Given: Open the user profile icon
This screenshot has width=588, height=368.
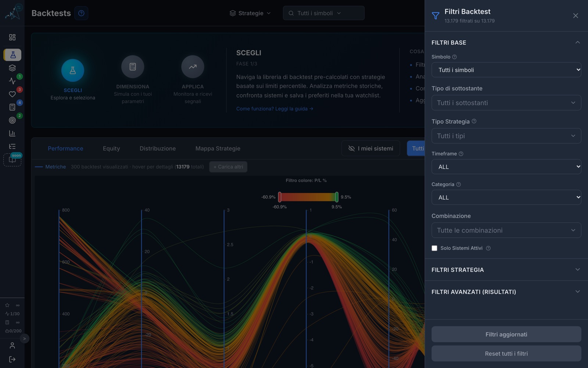Looking at the screenshot, I should [12, 345].
